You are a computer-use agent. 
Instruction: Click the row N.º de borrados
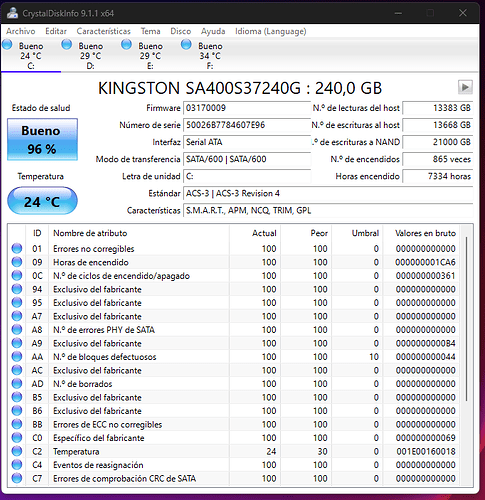pyautogui.click(x=233, y=383)
